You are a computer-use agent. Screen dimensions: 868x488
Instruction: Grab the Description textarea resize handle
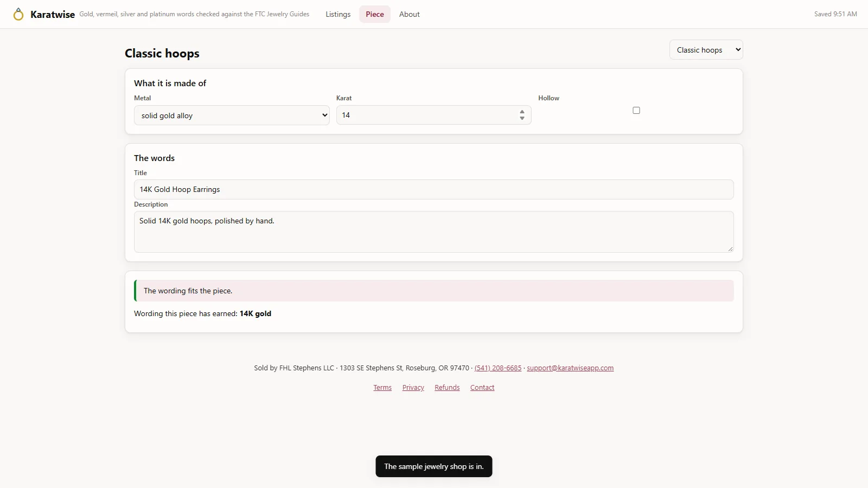[730, 249]
